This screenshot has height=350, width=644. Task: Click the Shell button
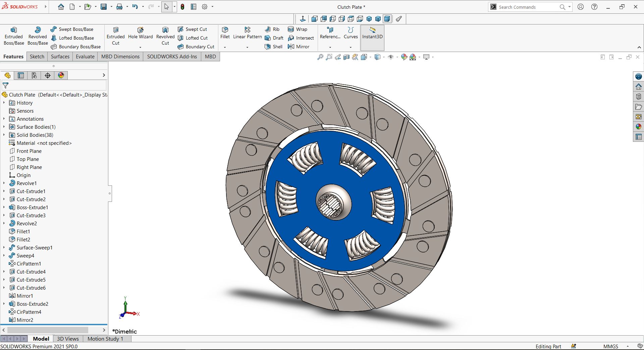tap(274, 47)
